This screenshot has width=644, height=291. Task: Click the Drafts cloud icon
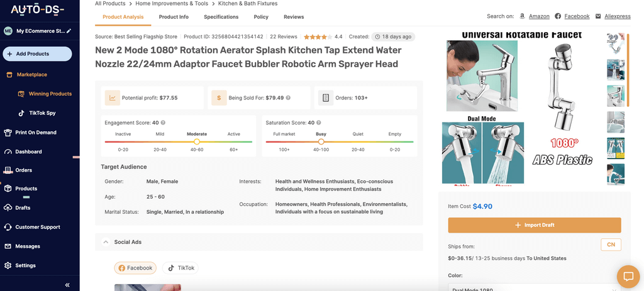tap(8, 208)
